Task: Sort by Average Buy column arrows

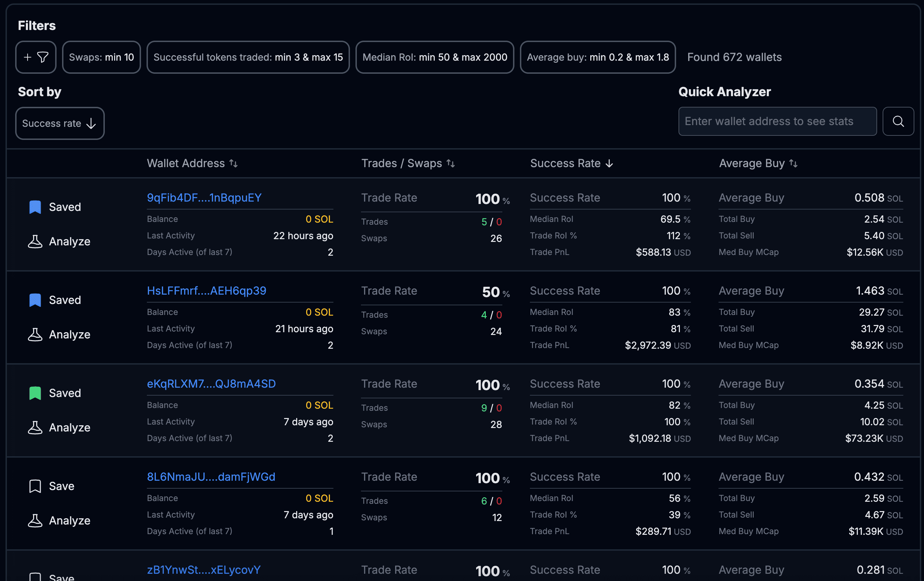Action: pos(793,163)
